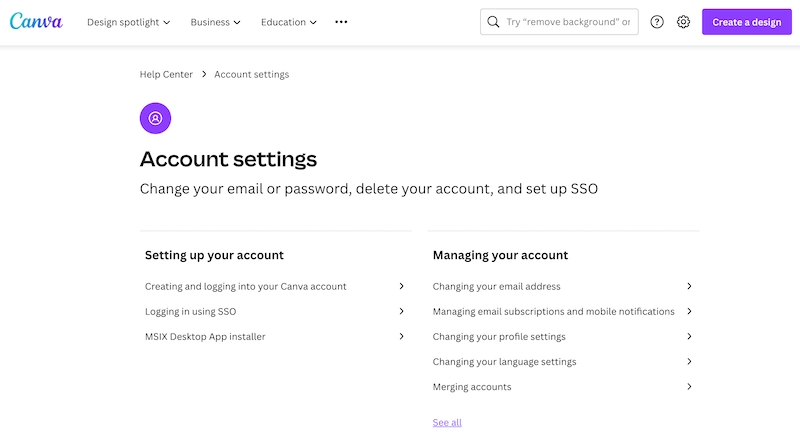Screen dimensions: 800x438
Task: Click the Canva logo
Action: 36,21
